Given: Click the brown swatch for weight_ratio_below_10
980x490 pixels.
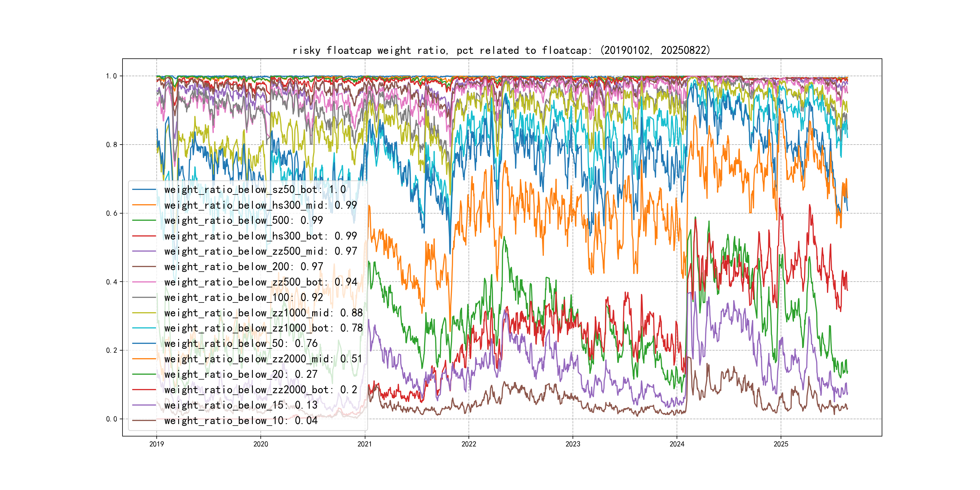Looking at the screenshot, I should [x=144, y=420].
